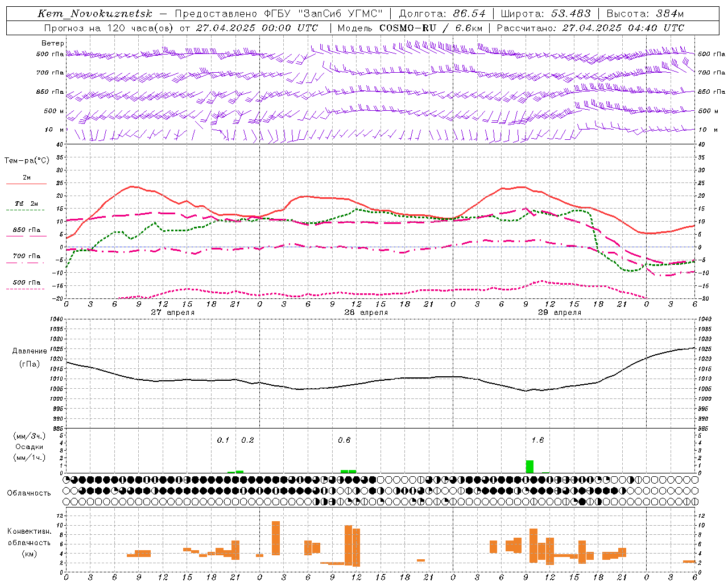Select the provider text ФГБУ "ЗапСиб УГМС"
The width and height of the screenshot is (728, 582).
[323, 14]
